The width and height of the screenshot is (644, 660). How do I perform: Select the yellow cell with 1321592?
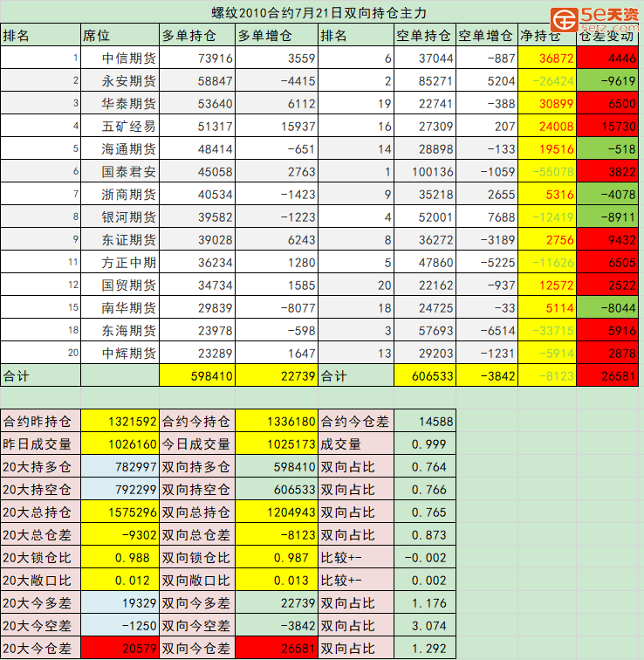tap(120, 421)
